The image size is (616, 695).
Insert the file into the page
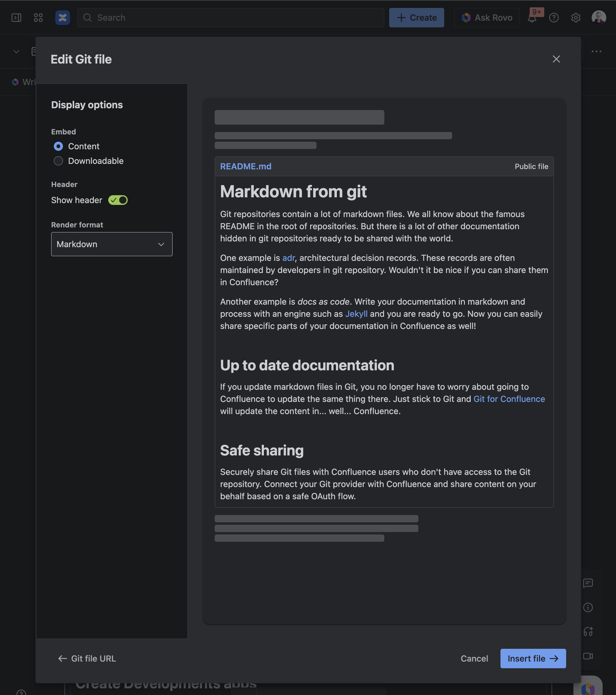pyautogui.click(x=533, y=658)
